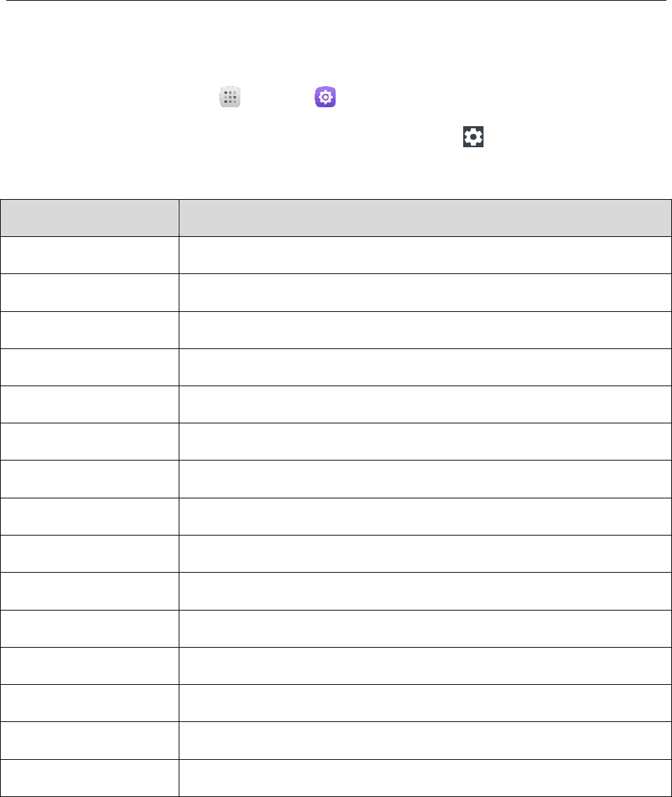Select third-to-last row's wide right cell
This screenshot has width=672, height=797.
(x=425, y=703)
